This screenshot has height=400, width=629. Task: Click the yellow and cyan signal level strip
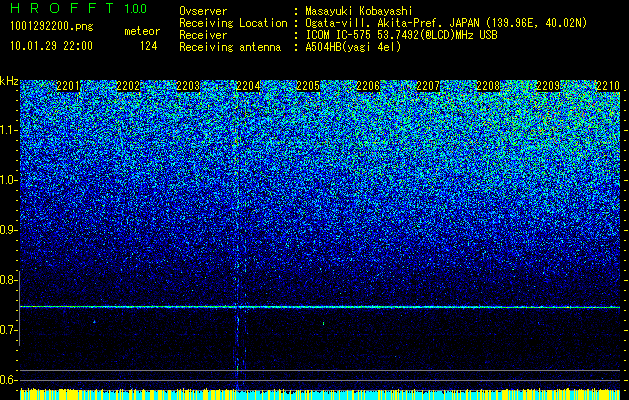320,394
